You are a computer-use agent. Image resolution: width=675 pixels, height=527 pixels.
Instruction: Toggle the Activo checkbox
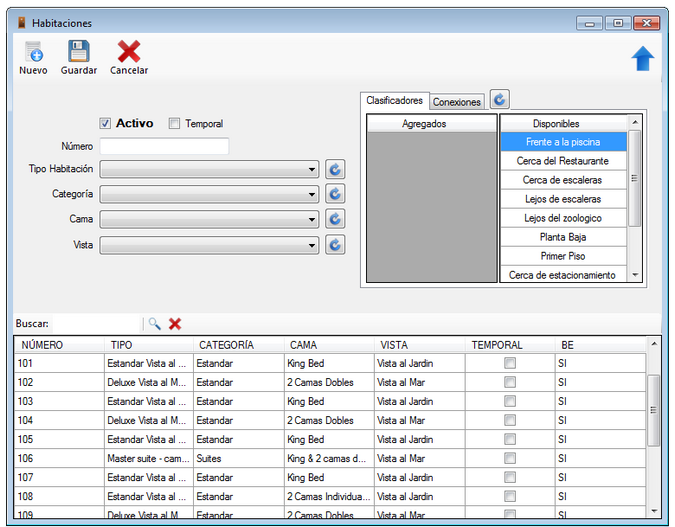[x=105, y=124]
